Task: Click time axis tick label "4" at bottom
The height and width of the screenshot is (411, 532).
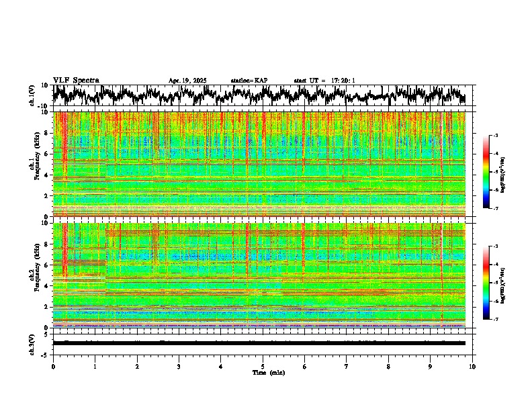Action: click(x=221, y=367)
